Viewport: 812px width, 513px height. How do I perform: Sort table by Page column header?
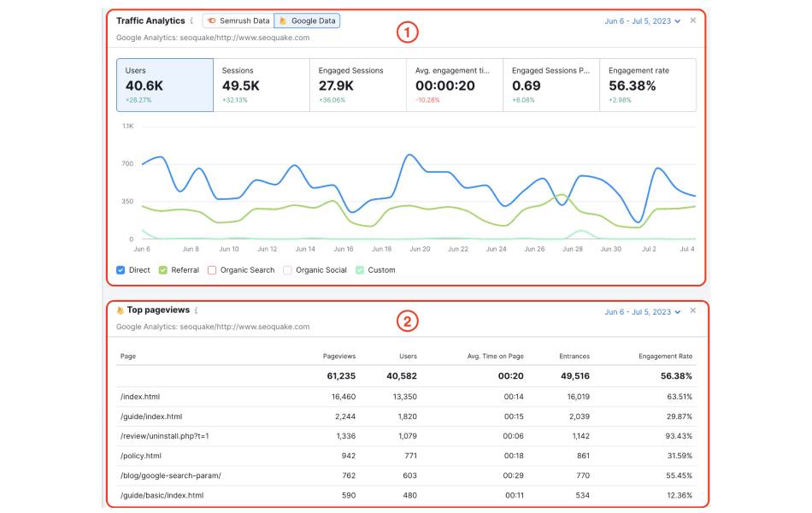pos(128,357)
